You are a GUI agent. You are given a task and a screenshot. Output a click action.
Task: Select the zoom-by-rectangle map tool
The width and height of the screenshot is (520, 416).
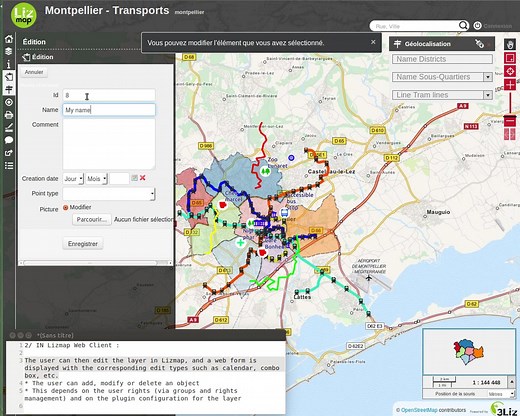coord(510,58)
